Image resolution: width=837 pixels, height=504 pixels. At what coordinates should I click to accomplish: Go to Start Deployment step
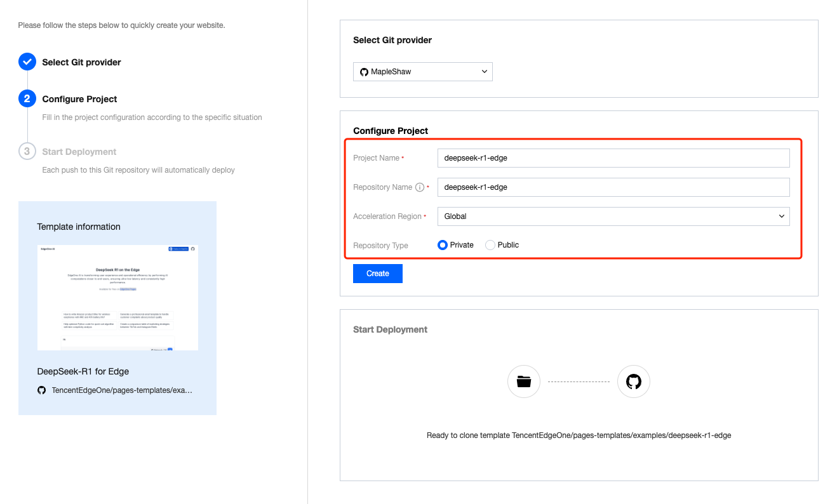79,152
